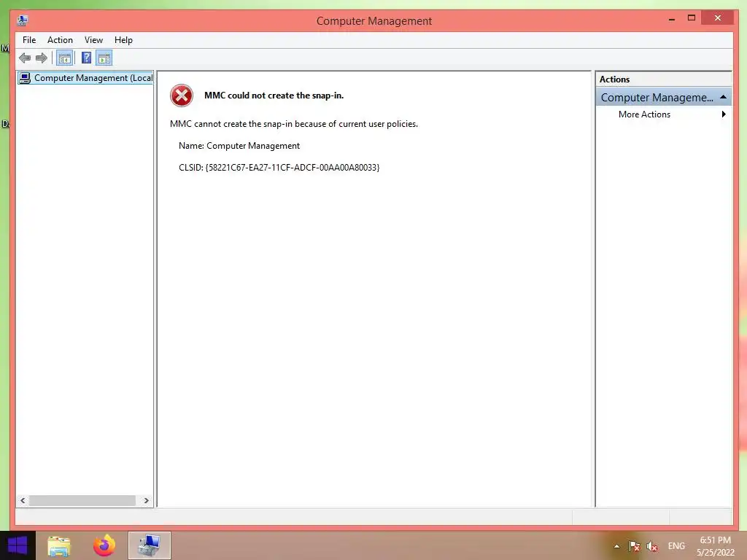
Task: Open the Windows Start button
Action: tap(18, 545)
